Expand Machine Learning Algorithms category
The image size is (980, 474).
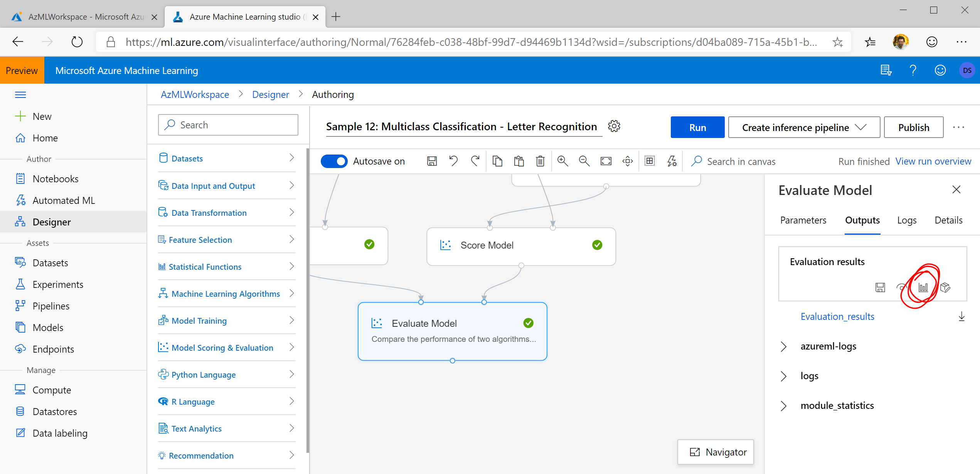227,294
